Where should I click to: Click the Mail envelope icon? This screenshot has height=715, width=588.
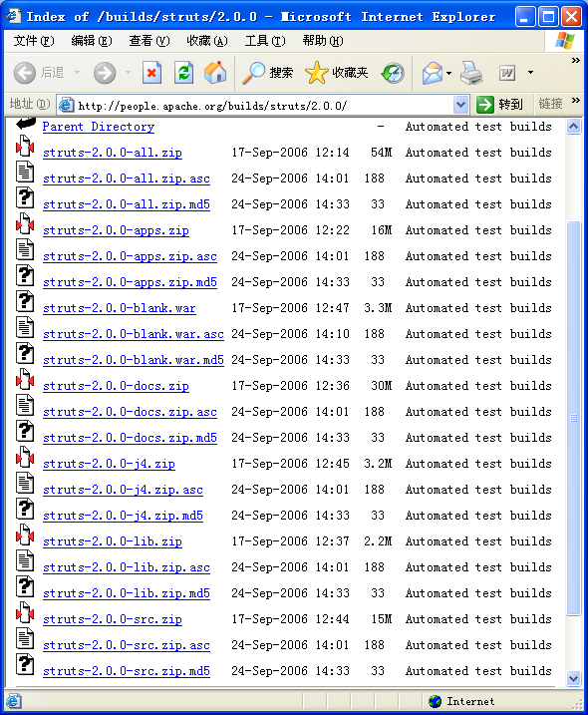tap(433, 73)
